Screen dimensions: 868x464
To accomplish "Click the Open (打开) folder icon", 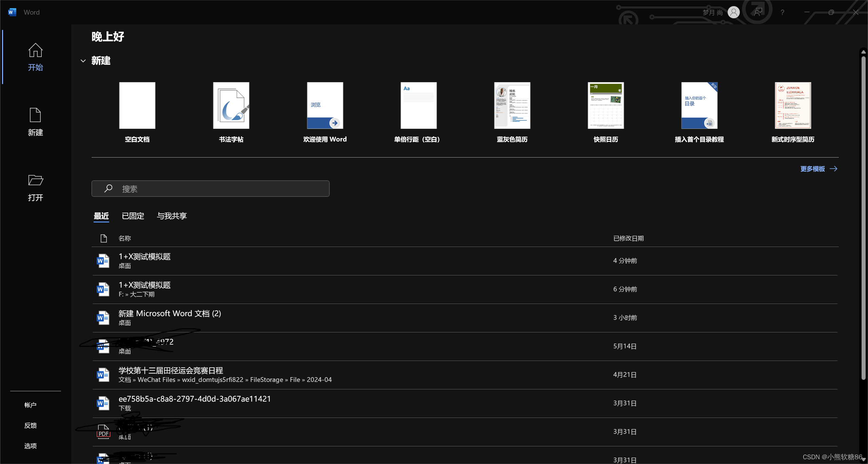I will [35, 180].
